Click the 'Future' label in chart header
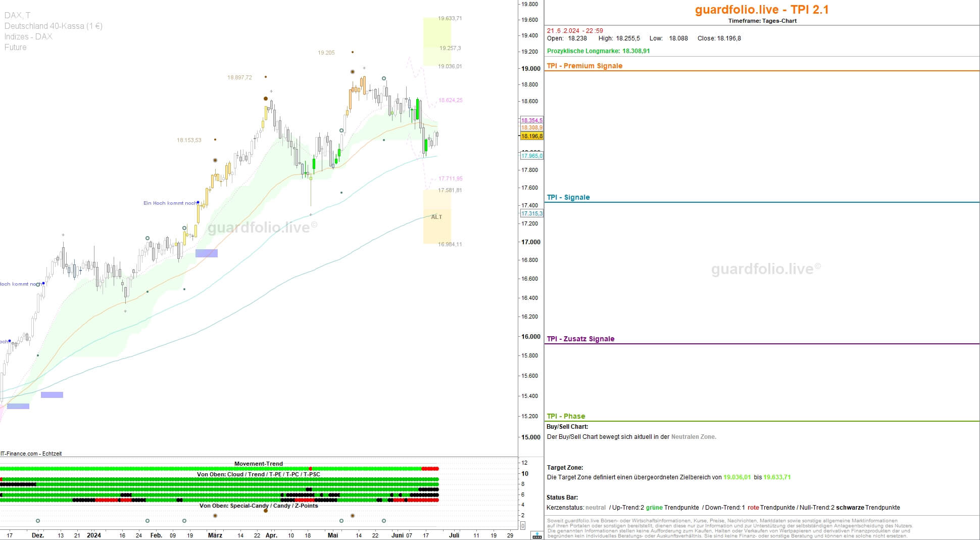Image resolution: width=980 pixels, height=540 pixels. point(15,47)
